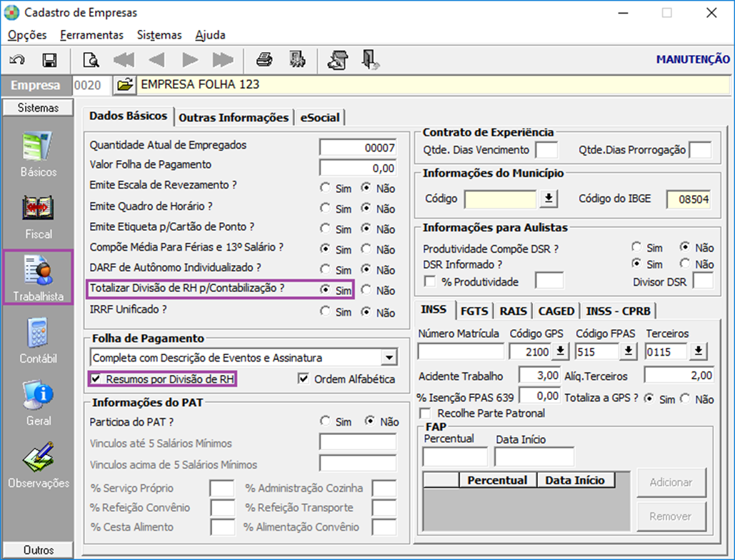The image size is (735, 560).
Task: Open the Geral sidebar section
Action: pos(39,403)
